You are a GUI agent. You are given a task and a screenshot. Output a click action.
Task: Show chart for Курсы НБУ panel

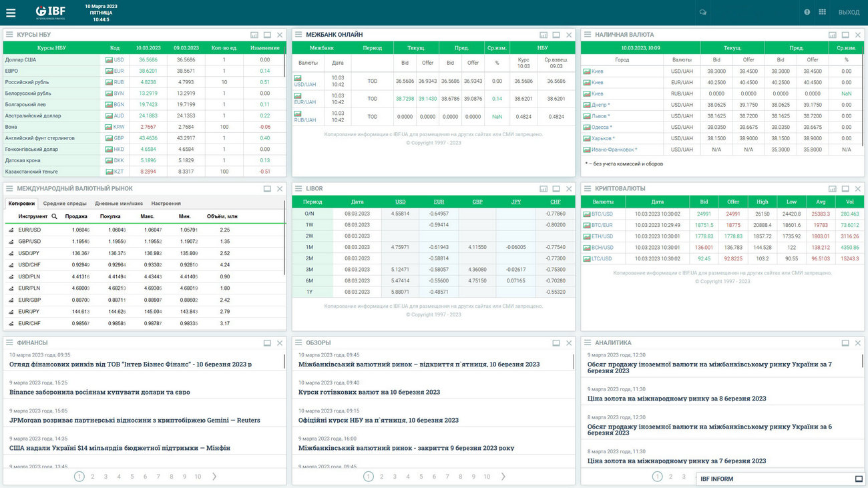(254, 35)
